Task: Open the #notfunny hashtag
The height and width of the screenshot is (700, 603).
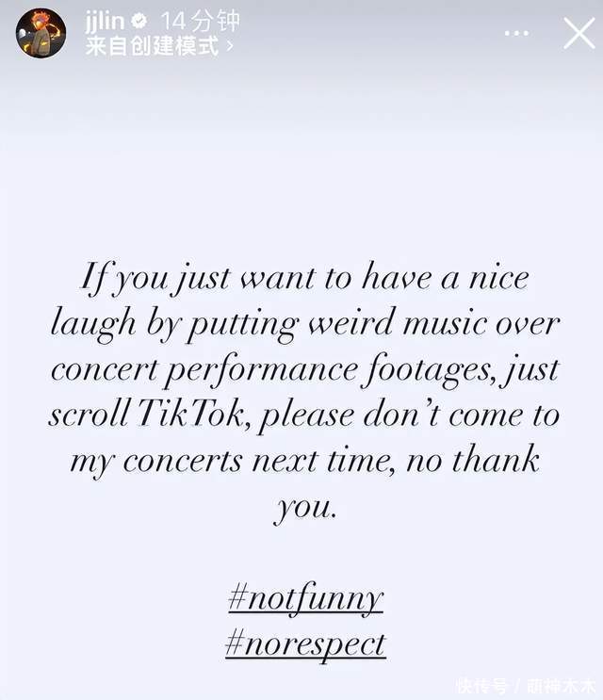Action: pos(306,598)
